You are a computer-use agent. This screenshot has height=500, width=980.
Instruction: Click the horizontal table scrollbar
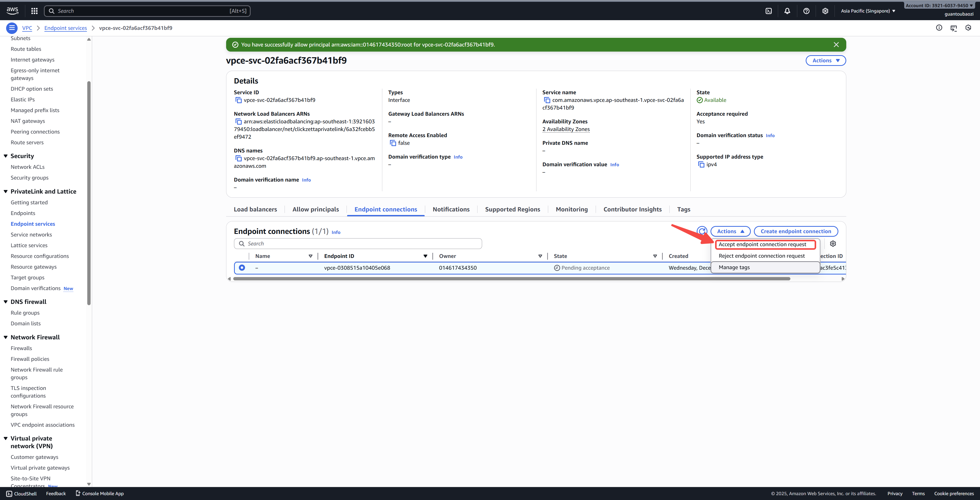coord(511,279)
